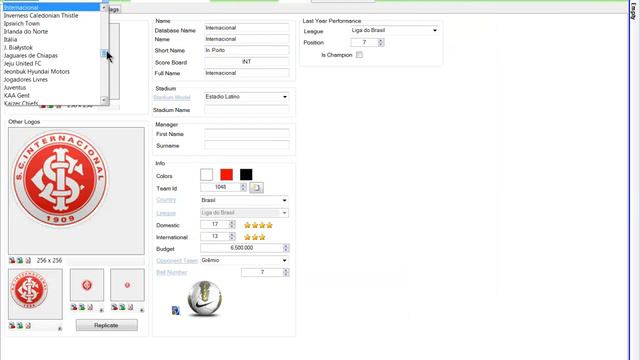Screen dimensions: 640x360
Task: Click the copy icon next to Team Id
Action: [256, 187]
